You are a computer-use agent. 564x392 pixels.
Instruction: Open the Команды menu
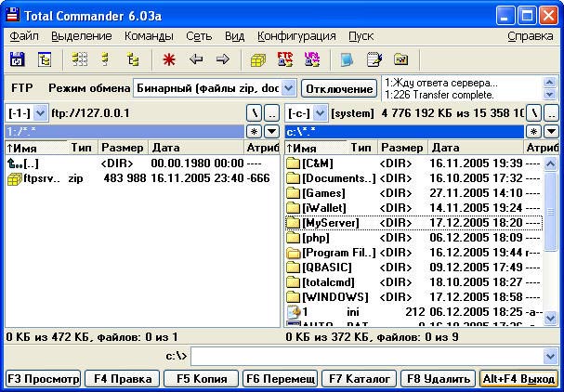(x=149, y=36)
